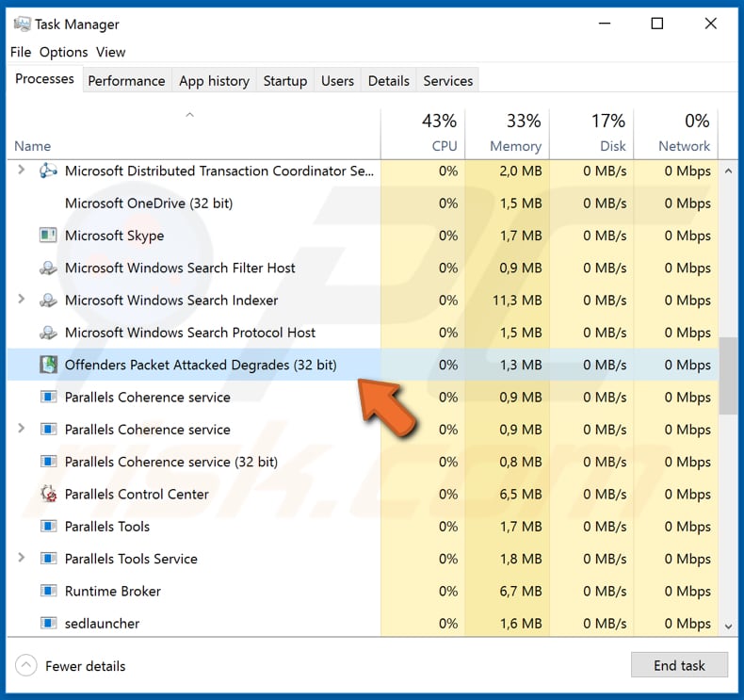Select Microsoft Windows Search Protocol Host name
744x700 pixels.
(190, 333)
